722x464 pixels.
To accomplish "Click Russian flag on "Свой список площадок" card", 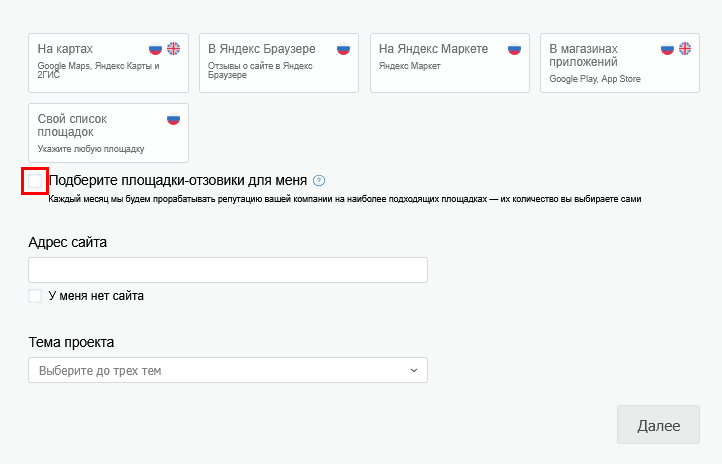I will [x=174, y=119].
